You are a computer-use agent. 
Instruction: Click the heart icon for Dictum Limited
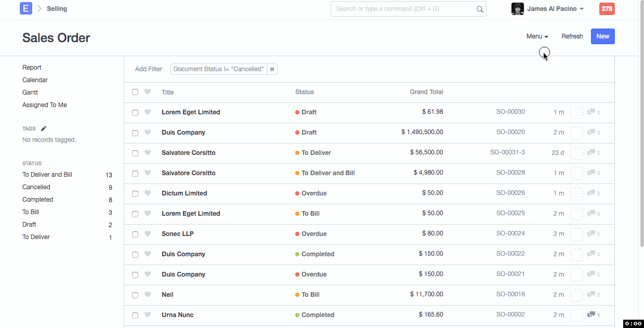point(148,193)
